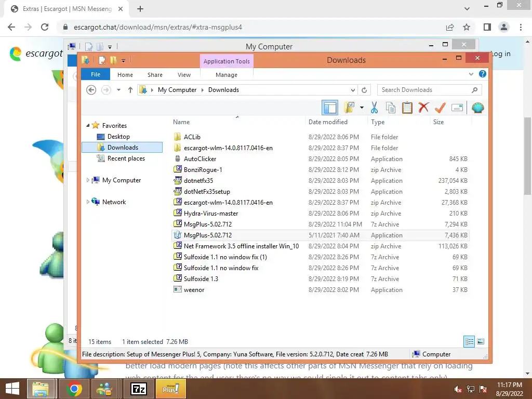This screenshot has width=532, height=399.
Task: Open the Windows Start button
Action: (12, 389)
